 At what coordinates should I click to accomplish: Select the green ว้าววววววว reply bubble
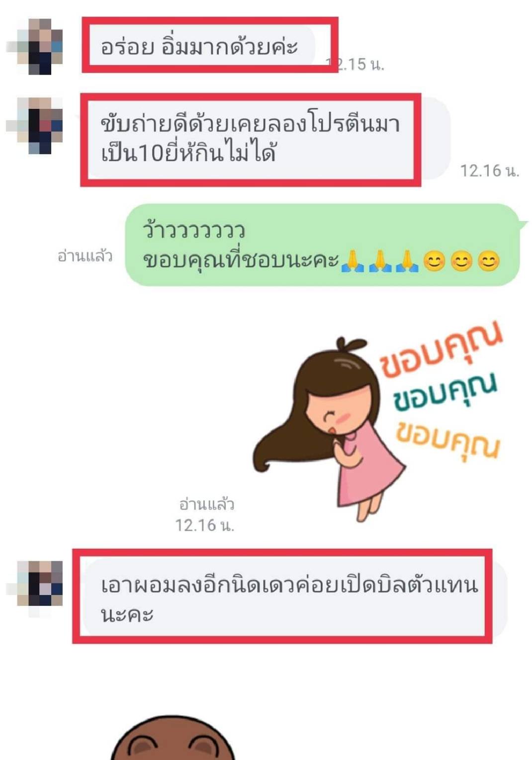323,245
